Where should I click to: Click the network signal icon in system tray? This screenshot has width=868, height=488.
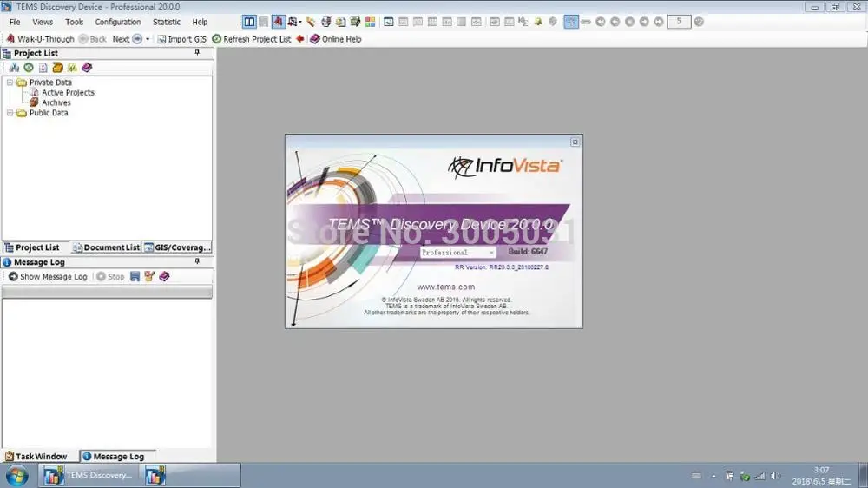(760, 476)
